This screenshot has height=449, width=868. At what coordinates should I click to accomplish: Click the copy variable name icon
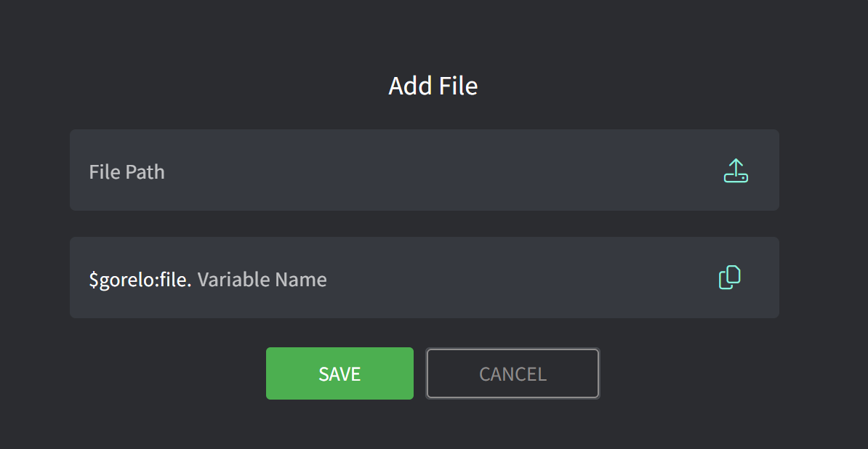tap(730, 278)
